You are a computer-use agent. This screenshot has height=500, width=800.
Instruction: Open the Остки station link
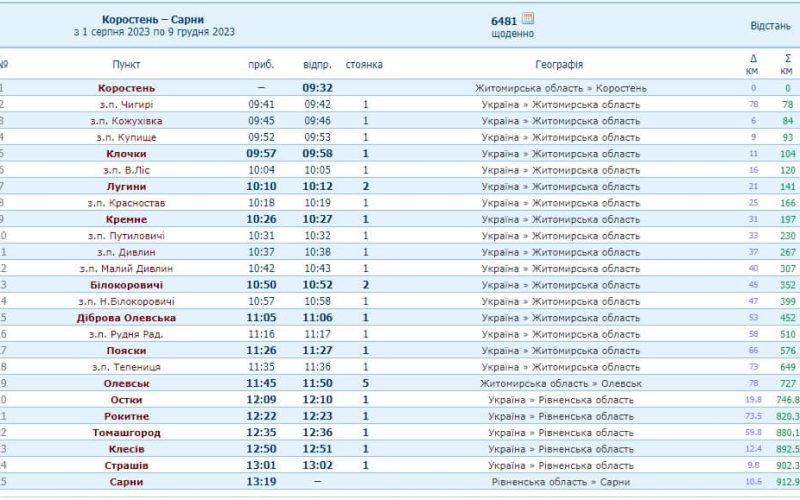tap(126, 399)
